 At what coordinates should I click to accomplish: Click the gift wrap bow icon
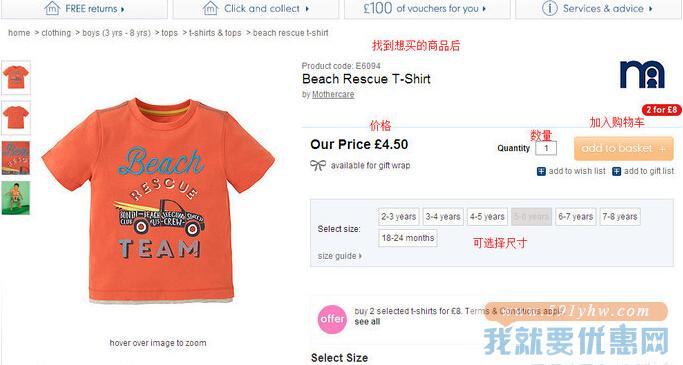(318, 165)
